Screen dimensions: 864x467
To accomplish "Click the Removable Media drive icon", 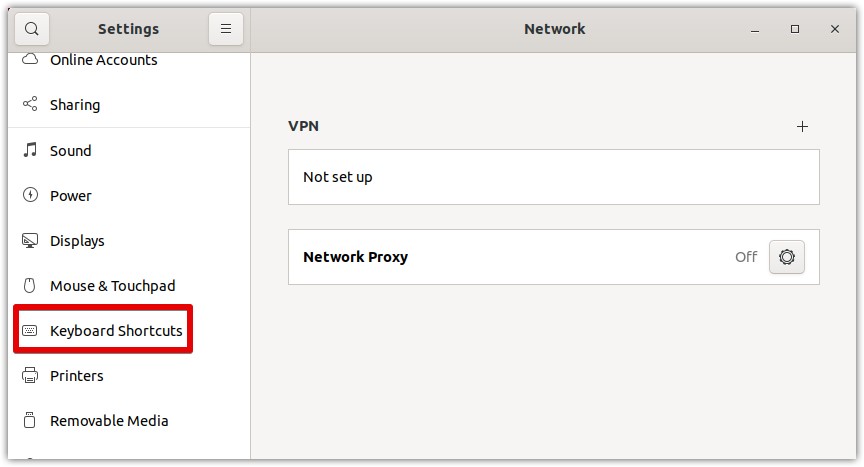I will pos(30,421).
